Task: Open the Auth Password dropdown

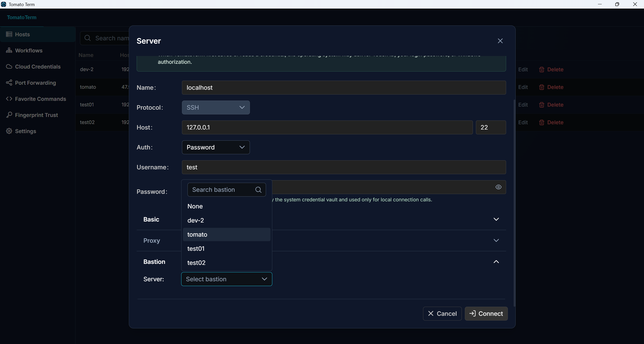Action: tap(216, 147)
